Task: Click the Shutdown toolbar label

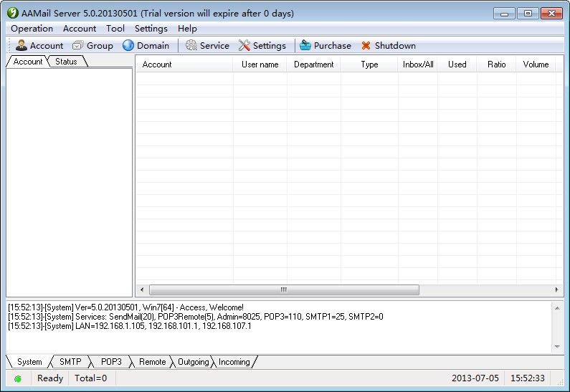Action: (395, 45)
